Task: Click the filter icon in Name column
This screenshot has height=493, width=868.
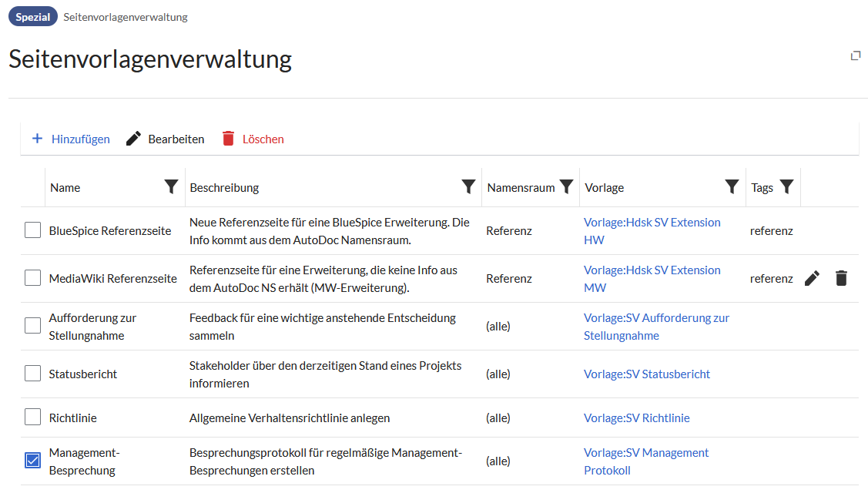Action: [x=172, y=187]
